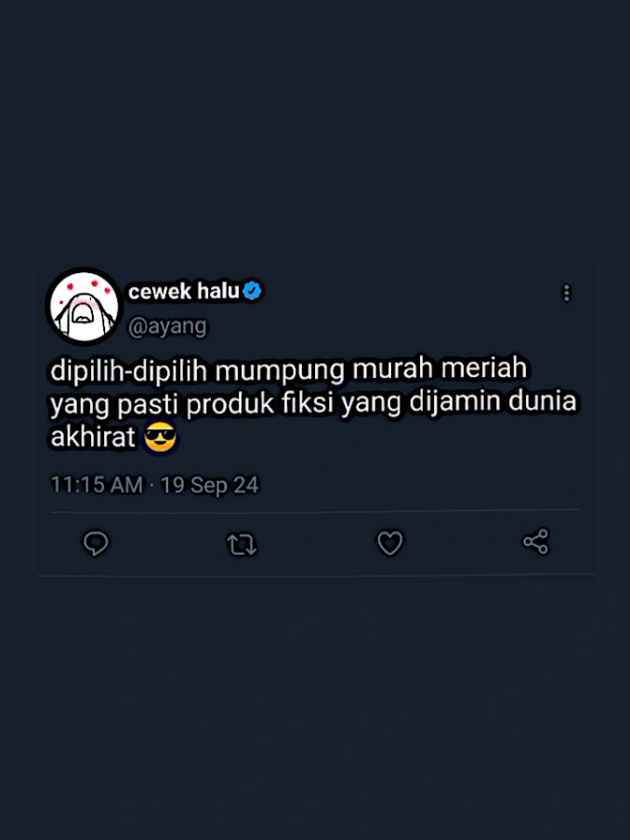Open the reply speech bubble icon
The image size is (630, 840).
pos(96,544)
